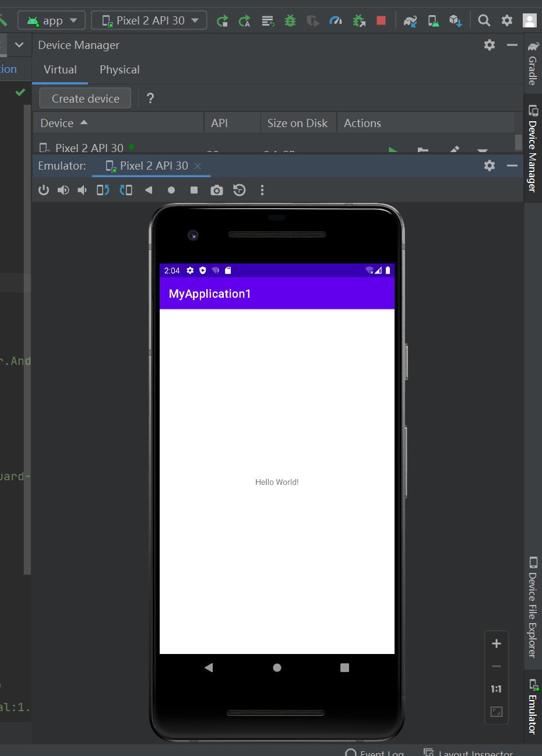Open emulator extended controls three dots
This screenshot has width=542, height=756.
(262, 190)
